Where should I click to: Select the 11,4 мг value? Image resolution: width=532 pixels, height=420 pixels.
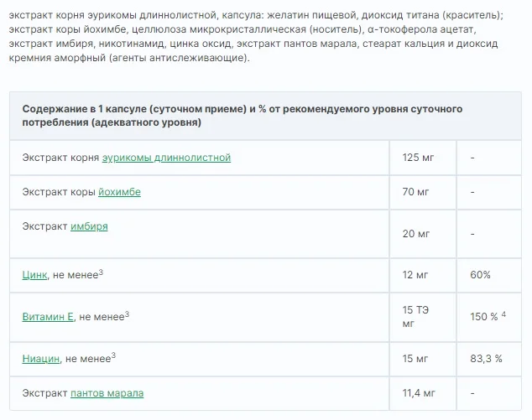pos(419,392)
